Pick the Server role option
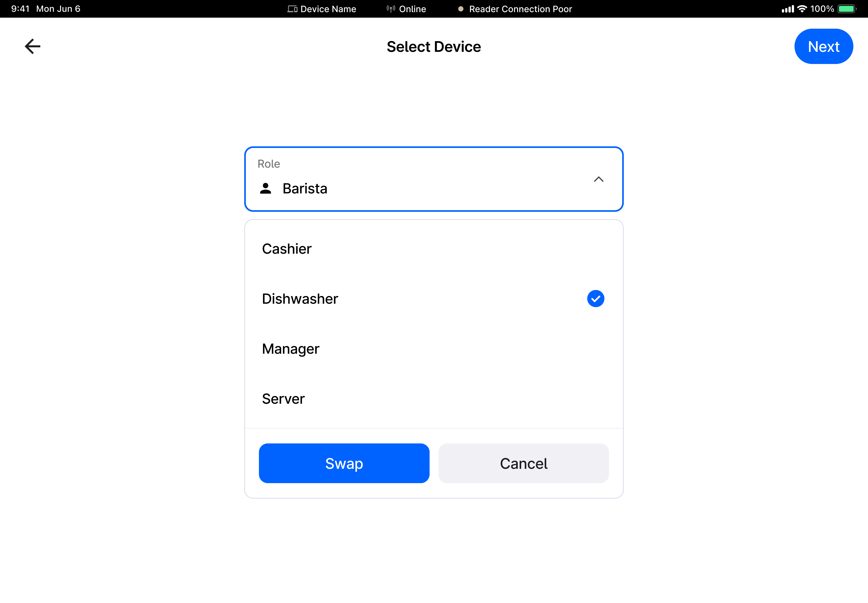 [434, 399]
